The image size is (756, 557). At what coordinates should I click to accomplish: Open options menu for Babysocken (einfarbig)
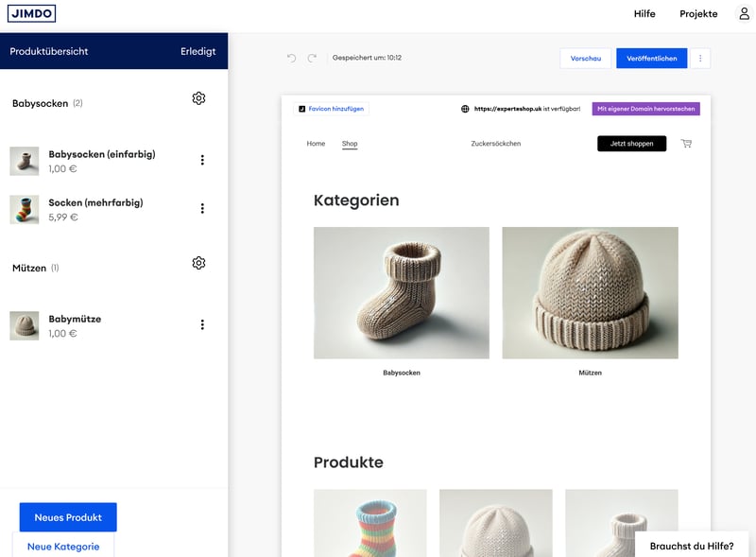coord(202,160)
